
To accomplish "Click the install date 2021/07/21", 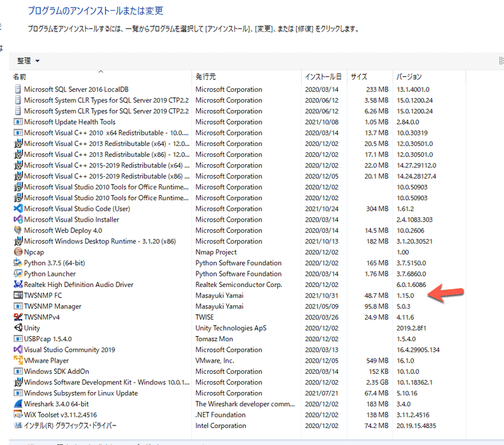I will [x=322, y=393].
